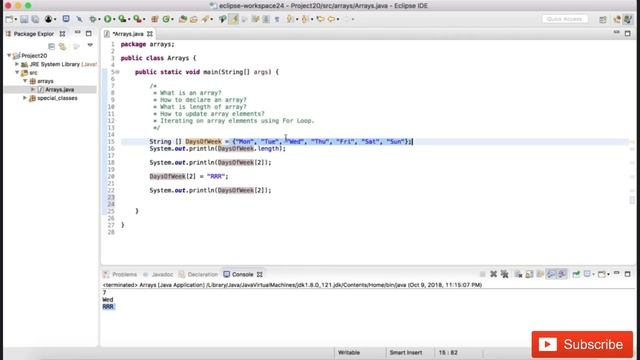Viewport: 640px width, 360px height.
Task: Click the External Tools run icon
Action: tap(138, 19)
